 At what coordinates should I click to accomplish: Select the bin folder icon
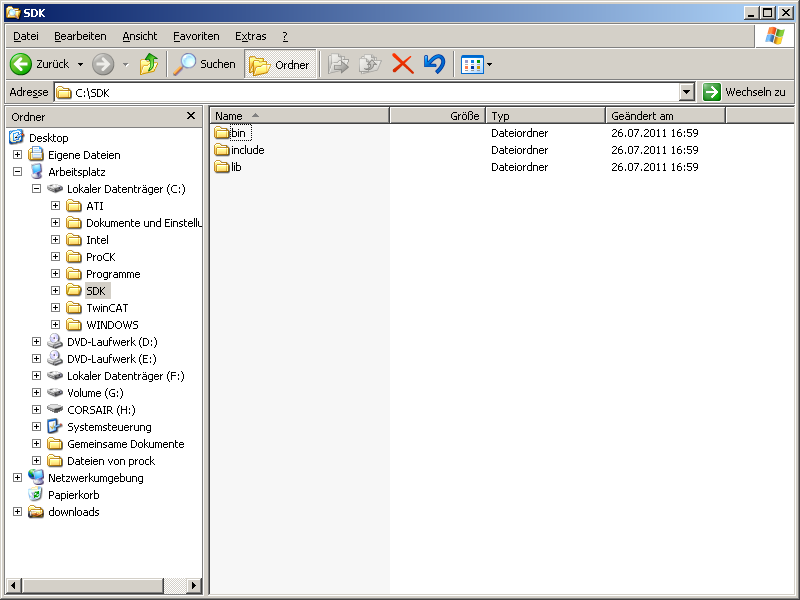(x=221, y=133)
